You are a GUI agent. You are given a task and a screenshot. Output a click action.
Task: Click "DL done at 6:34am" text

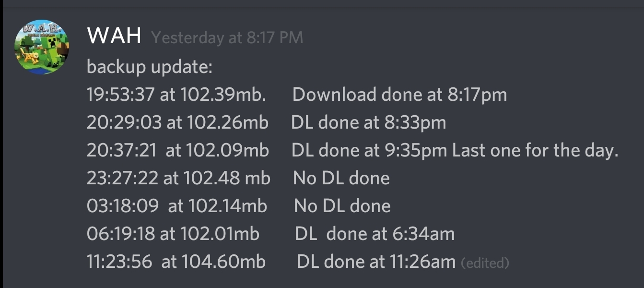[375, 234]
